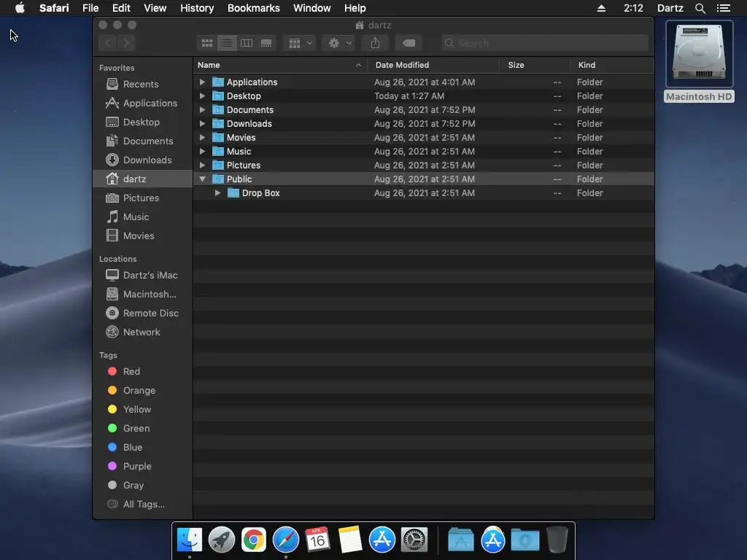Open the Bookmarks menu
Viewport: 747px width, 560px height.
[x=253, y=8]
